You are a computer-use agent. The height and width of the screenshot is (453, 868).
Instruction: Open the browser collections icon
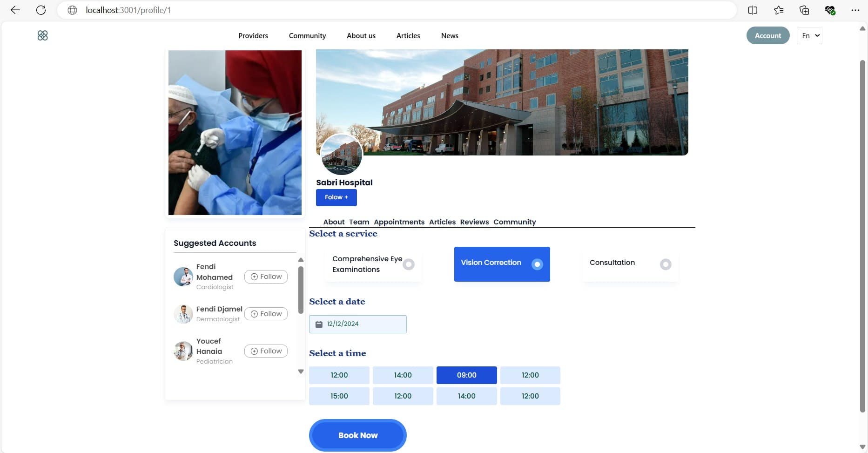tap(804, 10)
